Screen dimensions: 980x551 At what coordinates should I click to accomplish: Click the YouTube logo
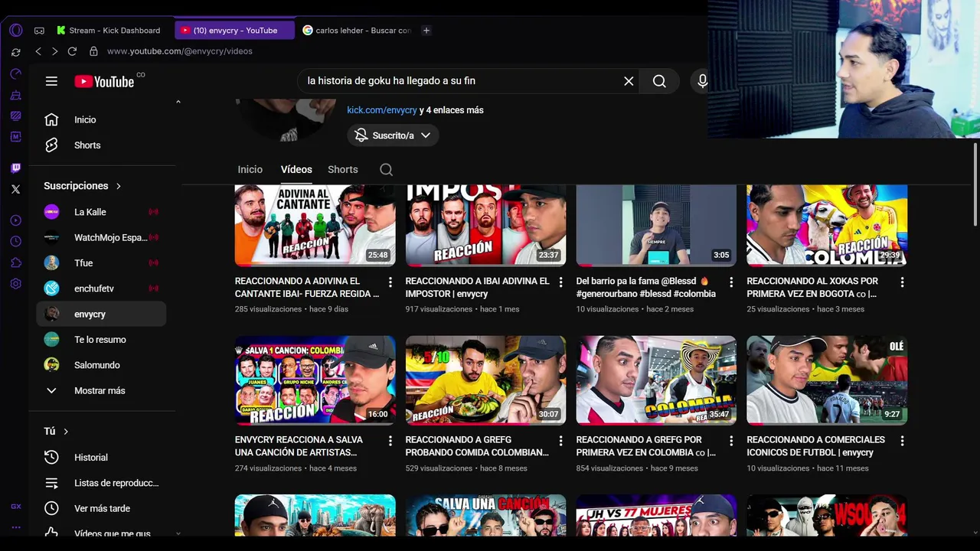tap(104, 81)
